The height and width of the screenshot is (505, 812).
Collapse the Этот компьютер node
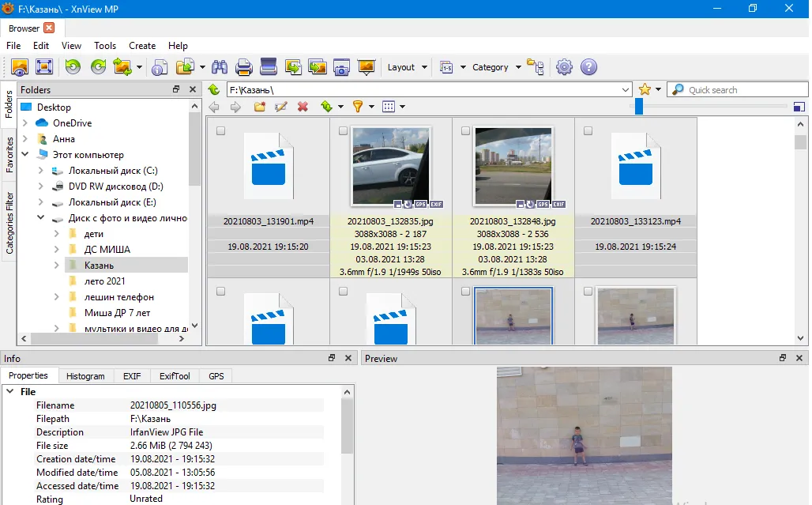tap(24, 154)
